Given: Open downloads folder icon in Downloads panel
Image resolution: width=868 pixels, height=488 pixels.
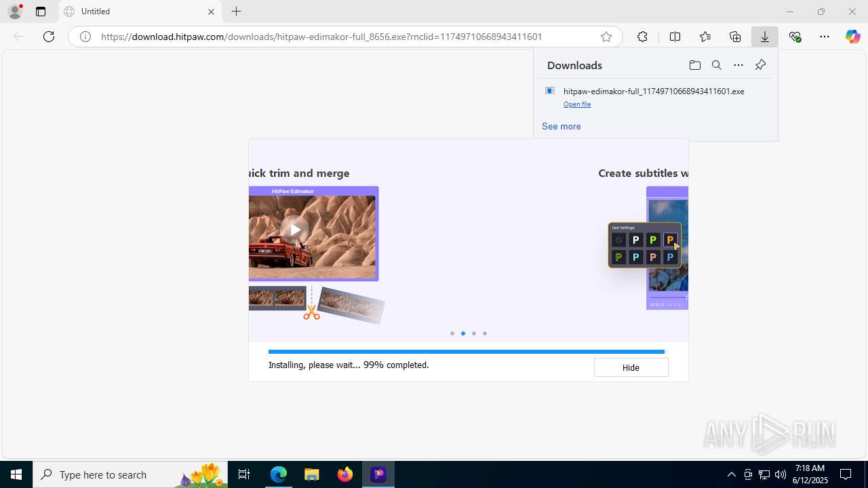Looking at the screenshot, I should pyautogui.click(x=694, y=65).
